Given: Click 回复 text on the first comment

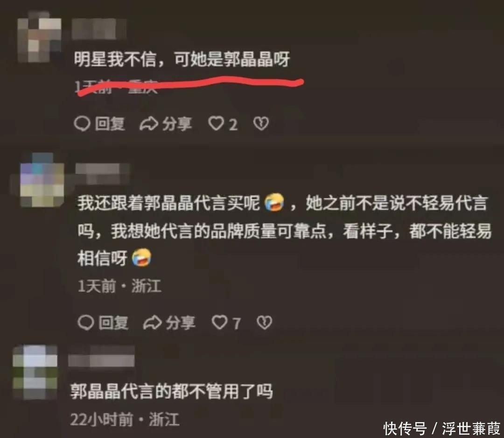Looking at the screenshot, I should click(110, 124).
